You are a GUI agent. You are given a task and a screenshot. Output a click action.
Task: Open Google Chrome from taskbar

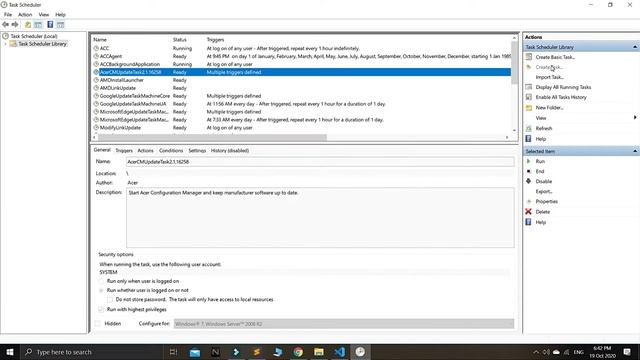298,352
